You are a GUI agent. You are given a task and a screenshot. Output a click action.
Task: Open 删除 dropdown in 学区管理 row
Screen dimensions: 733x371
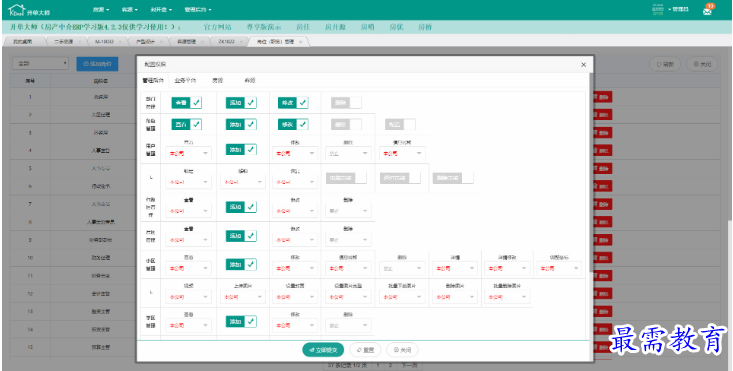[347, 326]
